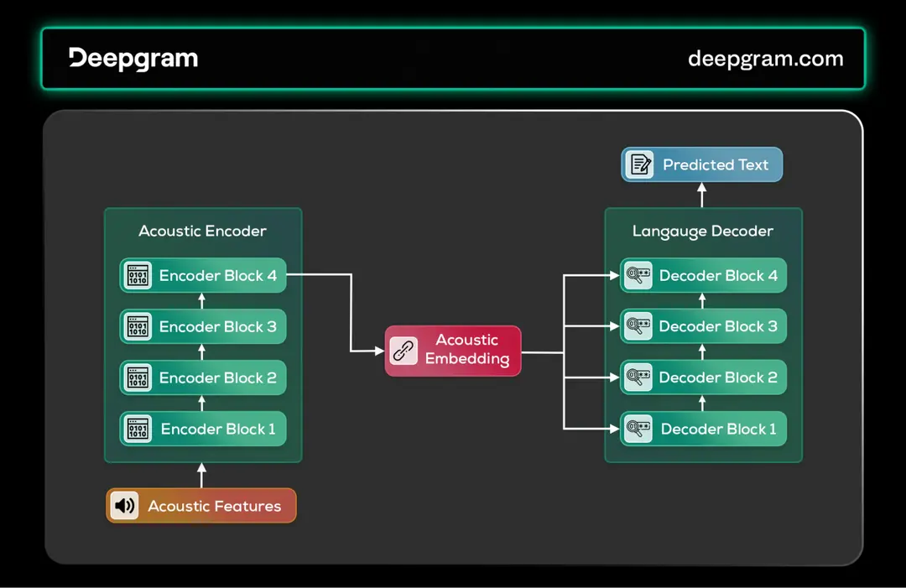This screenshot has width=906, height=588.
Task: Click the Decoder Block 2 button
Action: tap(703, 377)
